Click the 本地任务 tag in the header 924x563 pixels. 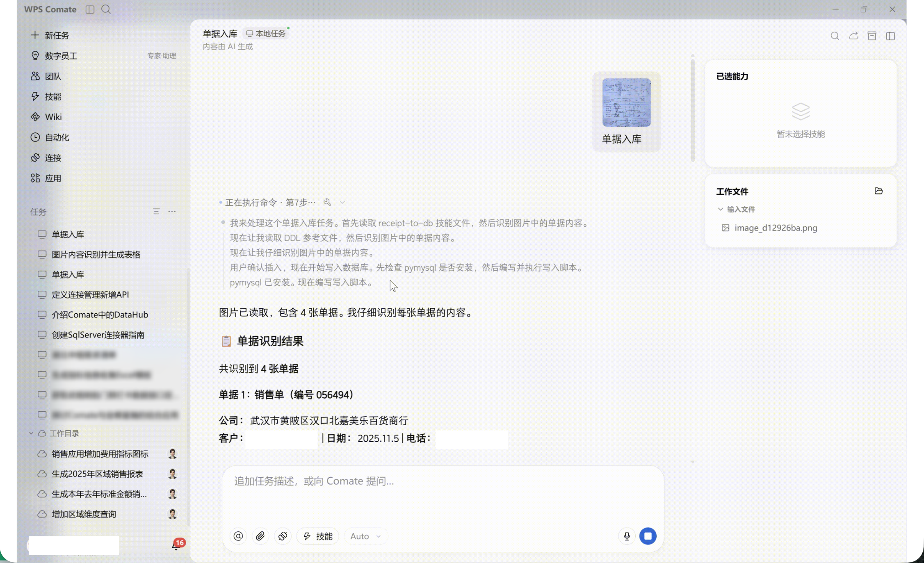pyautogui.click(x=266, y=34)
